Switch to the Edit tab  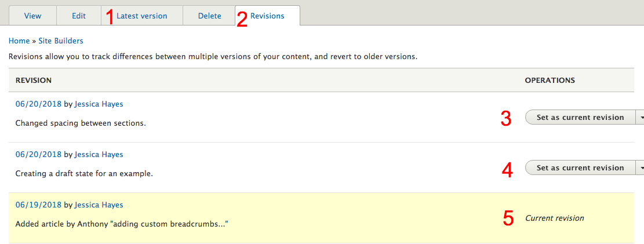click(x=79, y=16)
